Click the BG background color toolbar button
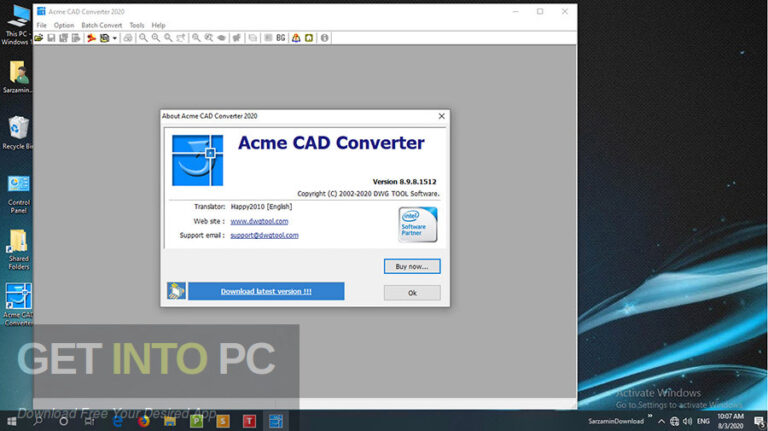Screen dimensions: 768x431 [x=281, y=38]
